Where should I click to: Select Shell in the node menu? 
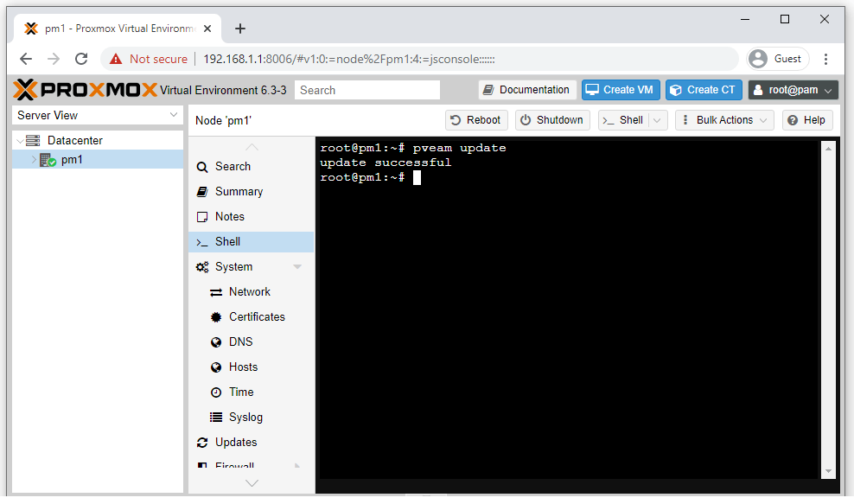point(251,242)
